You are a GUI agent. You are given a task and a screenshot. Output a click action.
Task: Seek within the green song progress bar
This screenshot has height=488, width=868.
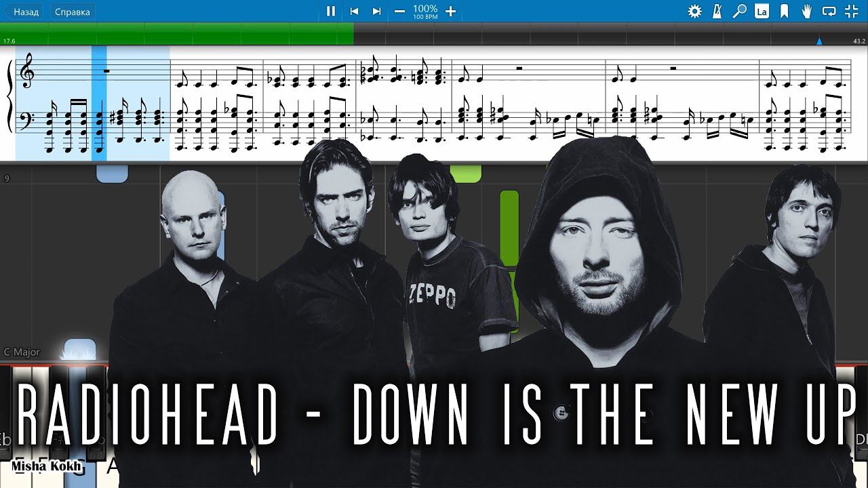coord(176,34)
